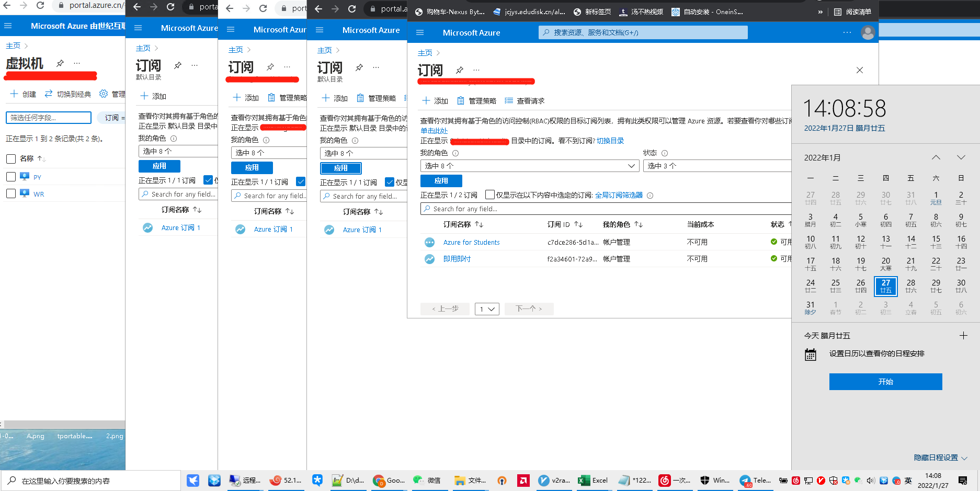This screenshot has width=980, height=491.
Task: Open 选中 8 个 dropdown in second 订阅 window
Action: 178,151
